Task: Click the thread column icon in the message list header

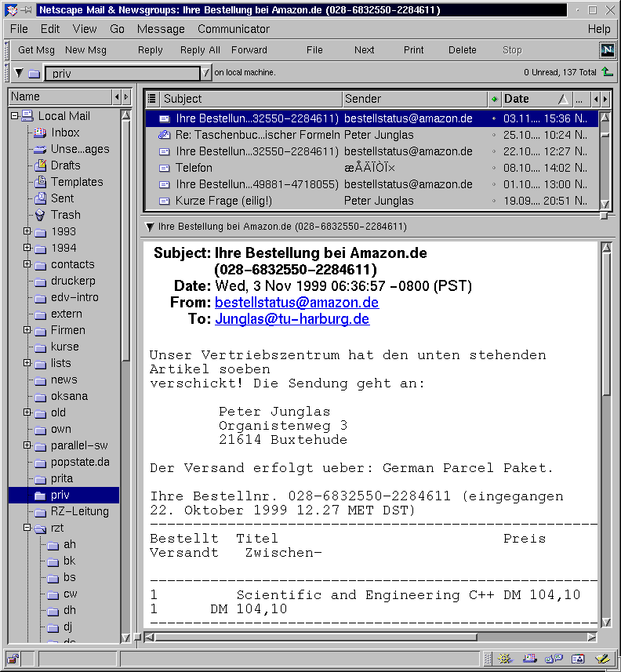Action: pyautogui.click(x=151, y=99)
